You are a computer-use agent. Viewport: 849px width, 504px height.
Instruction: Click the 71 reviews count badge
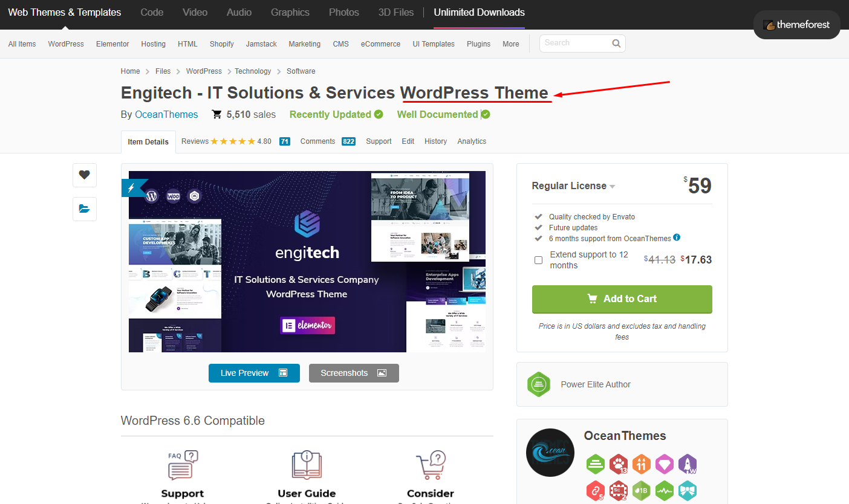285,141
